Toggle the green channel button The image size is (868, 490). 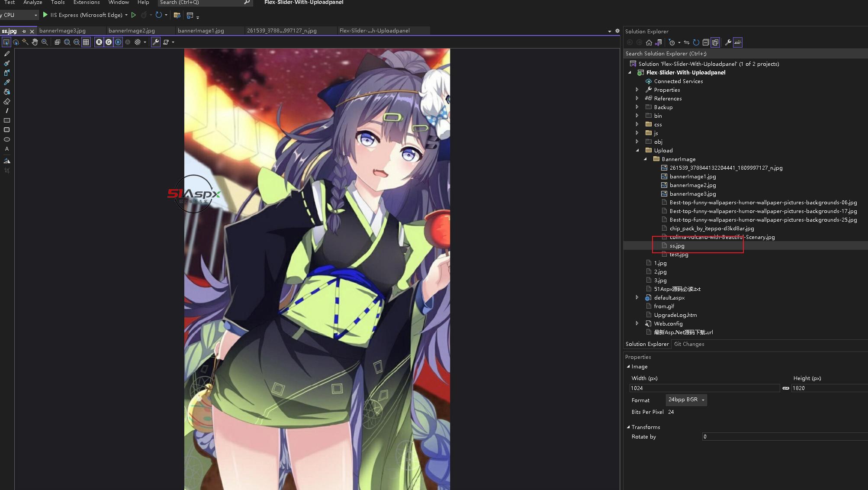click(x=109, y=42)
